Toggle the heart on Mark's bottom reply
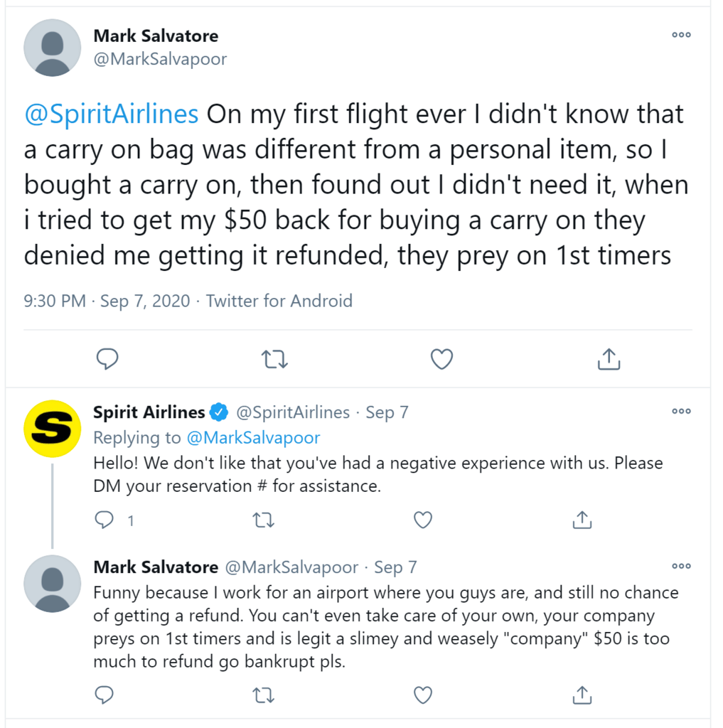 click(x=424, y=695)
